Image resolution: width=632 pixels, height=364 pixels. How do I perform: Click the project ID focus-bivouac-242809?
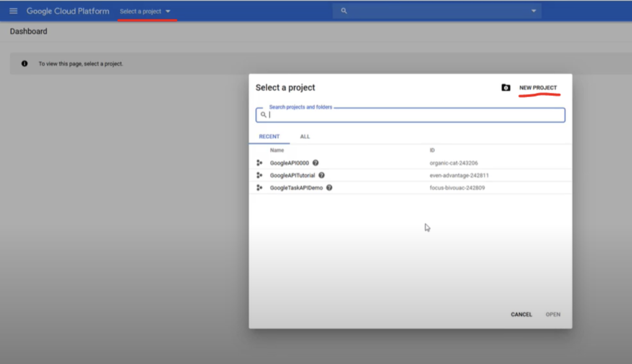tap(457, 188)
